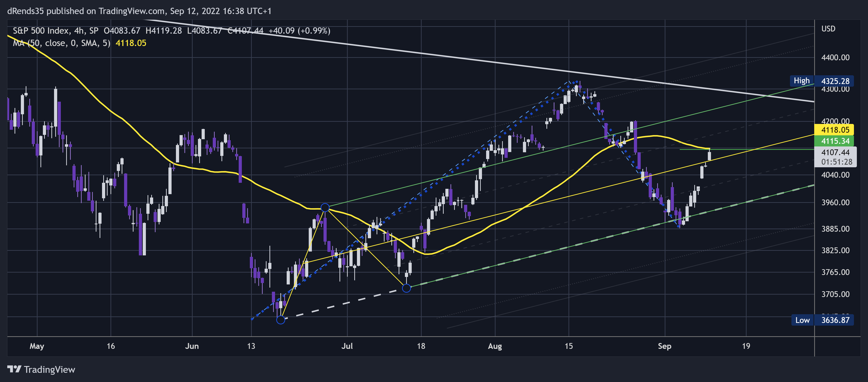868x382 pixels.
Task: Click the 13 date label on the time axis
Action: click(251, 346)
